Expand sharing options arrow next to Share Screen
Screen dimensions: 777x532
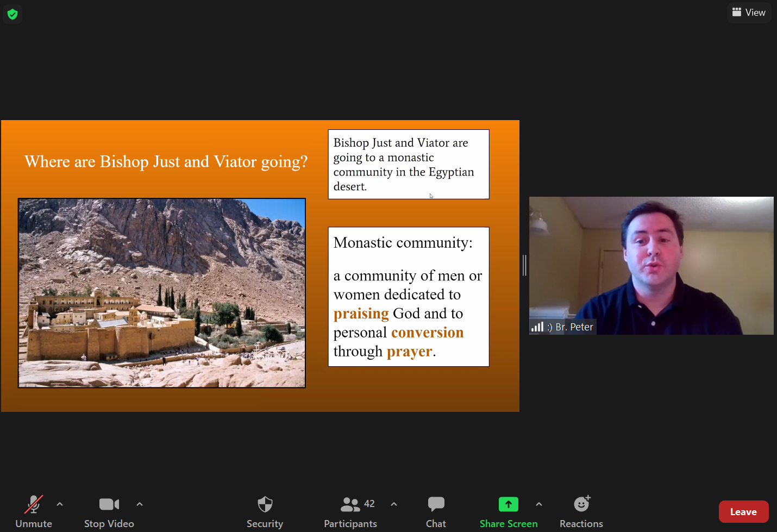point(539,504)
